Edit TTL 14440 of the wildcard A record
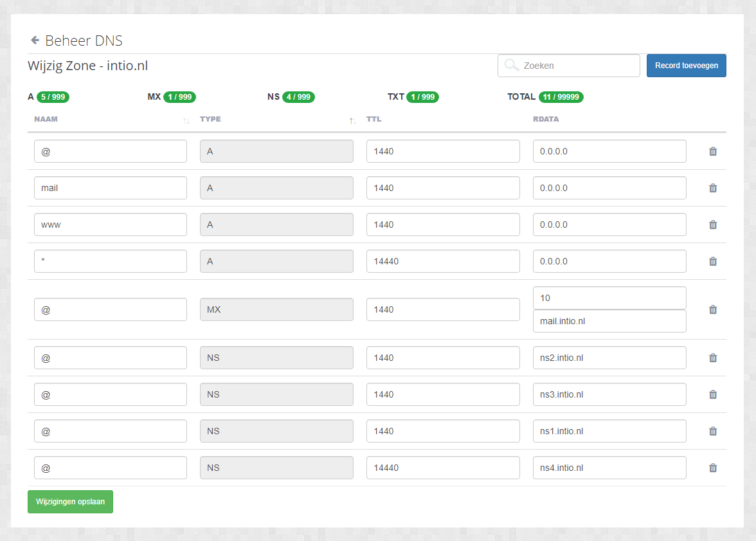 (x=443, y=262)
